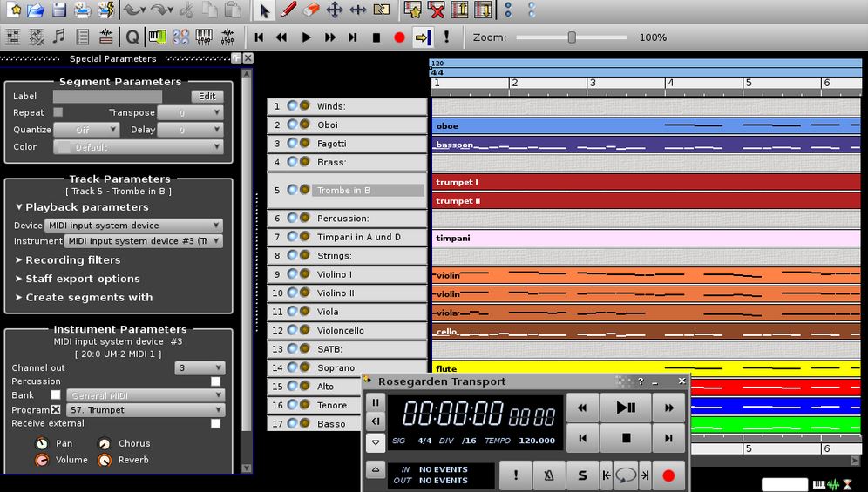Click the Move track up icon

click(x=459, y=10)
